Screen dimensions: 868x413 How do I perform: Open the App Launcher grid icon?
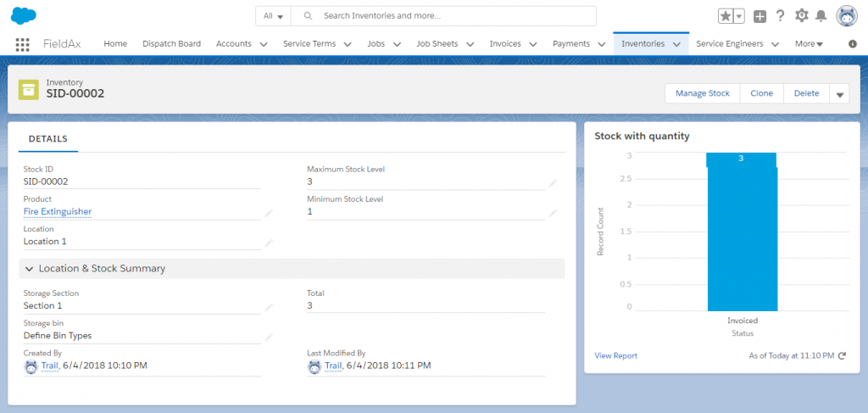click(x=22, y=44)
